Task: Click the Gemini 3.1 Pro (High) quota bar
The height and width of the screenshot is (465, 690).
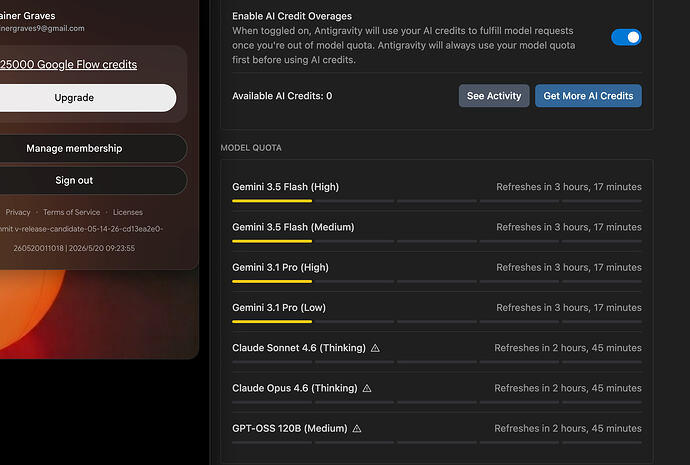Action: click(437, 282)
